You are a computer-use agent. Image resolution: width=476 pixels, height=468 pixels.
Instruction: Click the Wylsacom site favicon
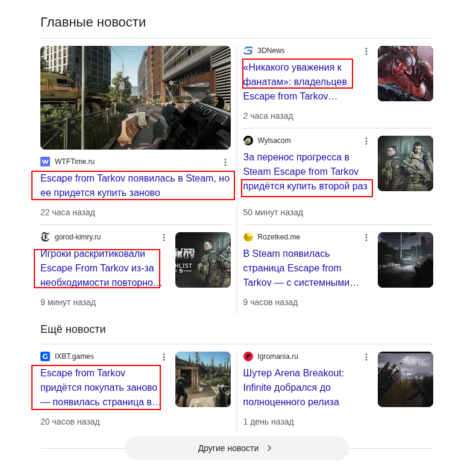(248, 141)
